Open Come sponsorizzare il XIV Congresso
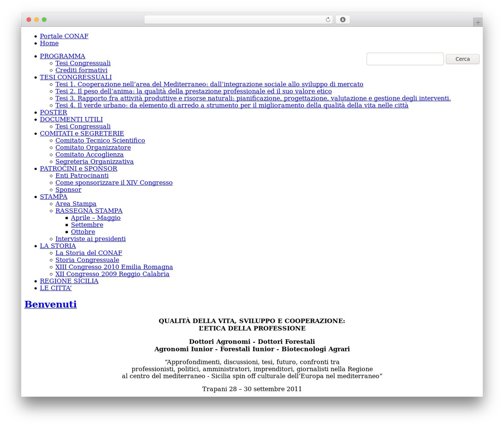 point(114,183)
